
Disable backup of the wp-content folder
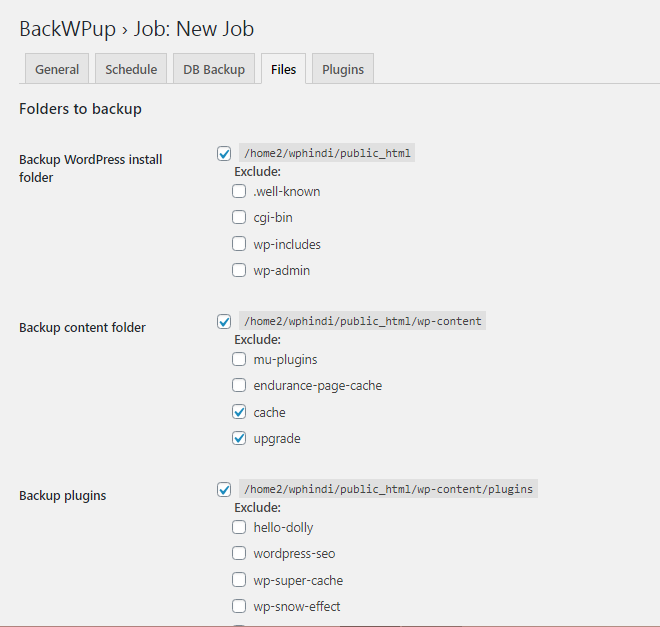click(225, 322)
